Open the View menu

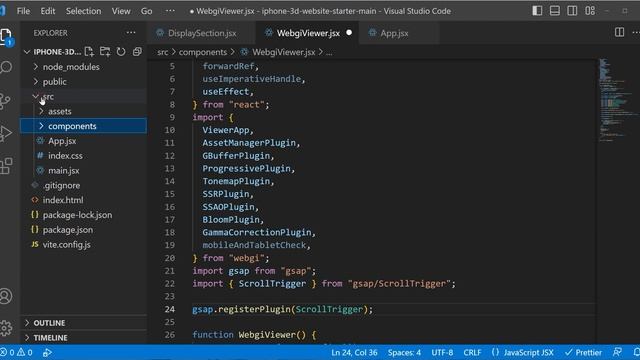[121, 11]
